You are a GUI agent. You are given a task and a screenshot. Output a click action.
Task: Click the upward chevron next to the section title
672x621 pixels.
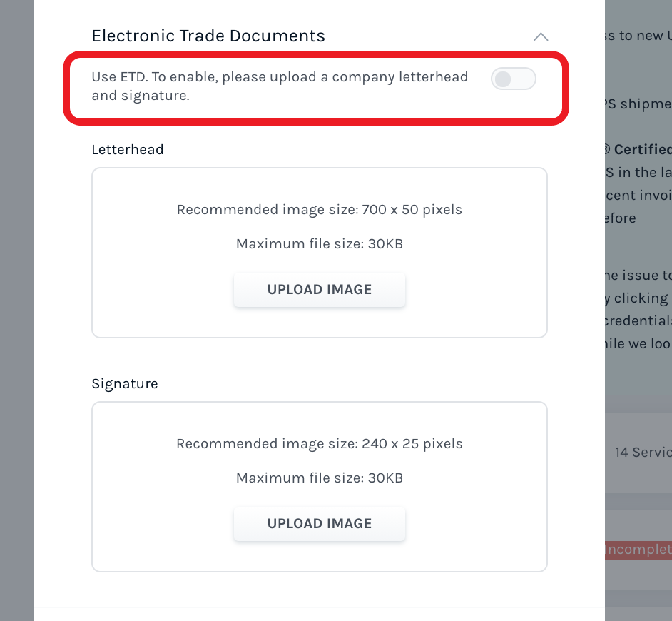click(541, 36)
